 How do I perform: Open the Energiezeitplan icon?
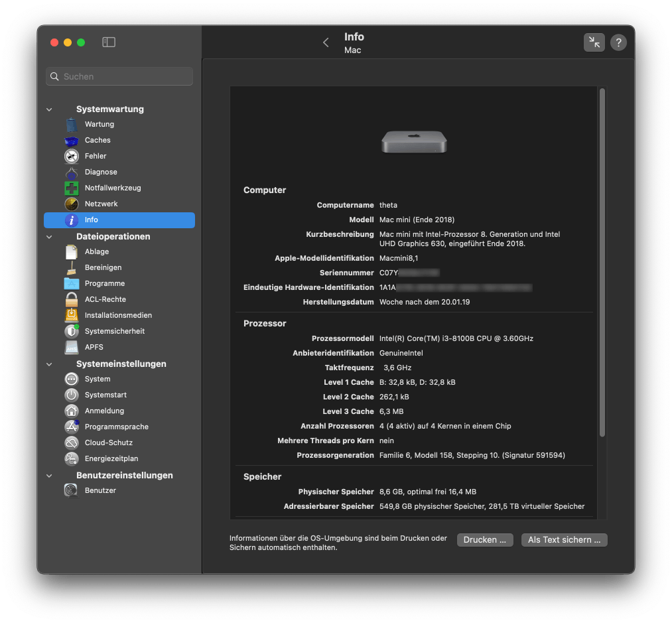coord(72,458)
